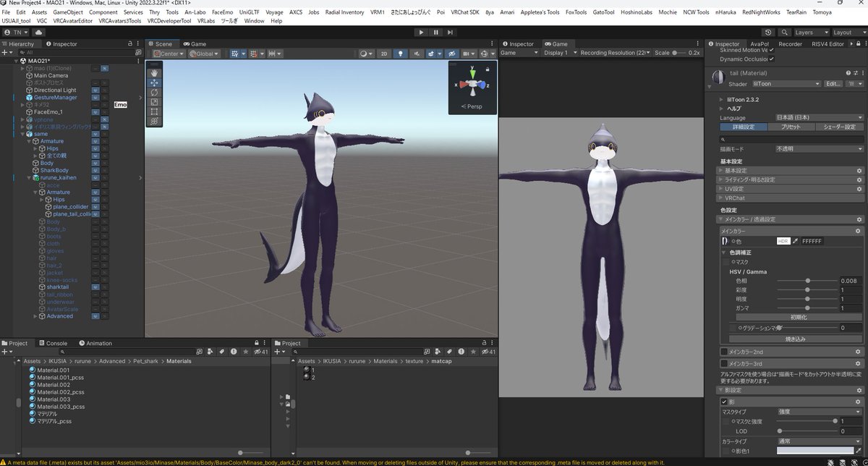This screenshot has width=868, height=466.
Task: Toggle scene visibility eye-slash icon
Action: (x=451, y=54)
